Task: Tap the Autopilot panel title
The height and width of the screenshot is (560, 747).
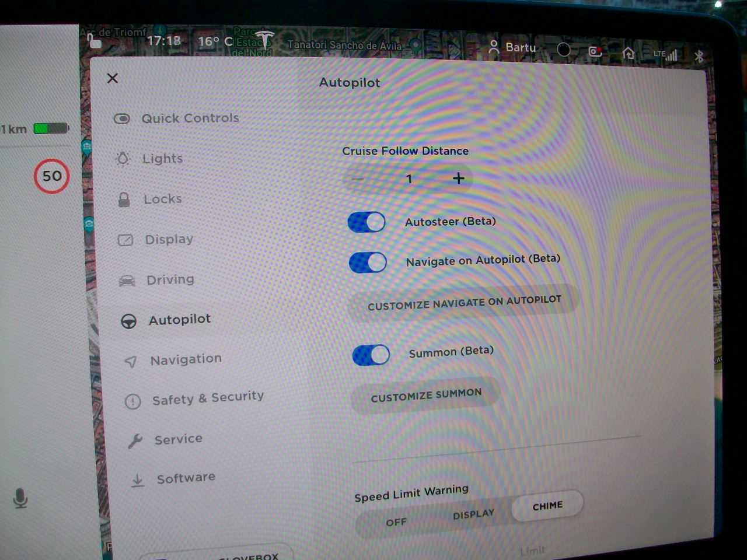Action: click(x=350, y=82)
